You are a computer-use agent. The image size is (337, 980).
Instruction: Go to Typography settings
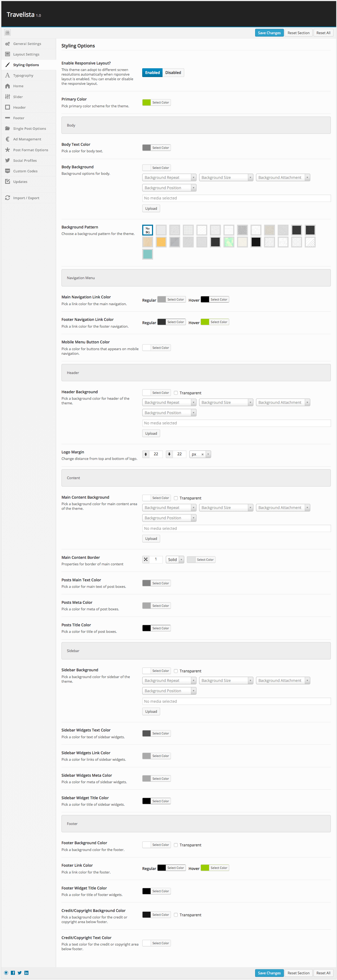(28, 75)
